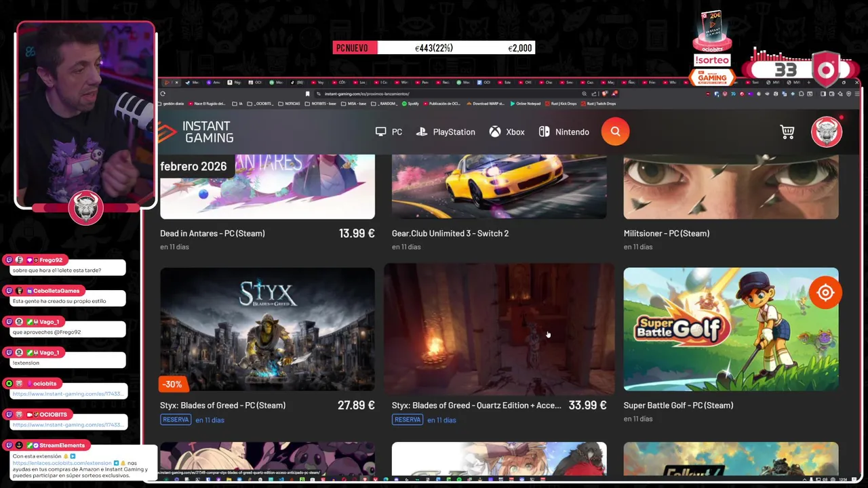
Task: Open the Styx Quartz Edition video preview
Action: [x=499, y=329]
